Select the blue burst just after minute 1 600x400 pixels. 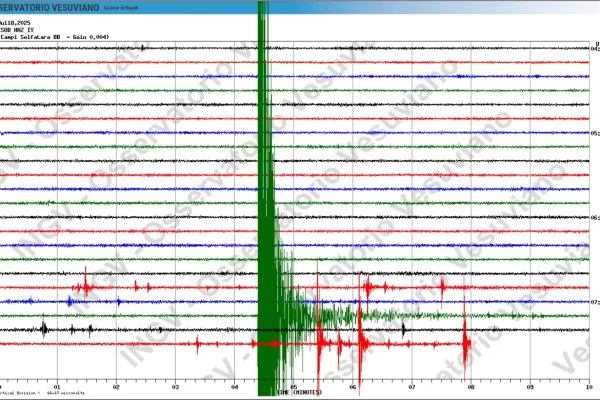(70, 300)
